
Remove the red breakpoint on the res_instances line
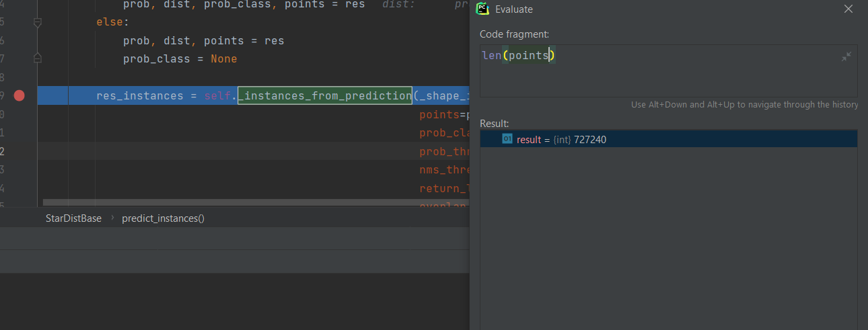tap(19, 95)
